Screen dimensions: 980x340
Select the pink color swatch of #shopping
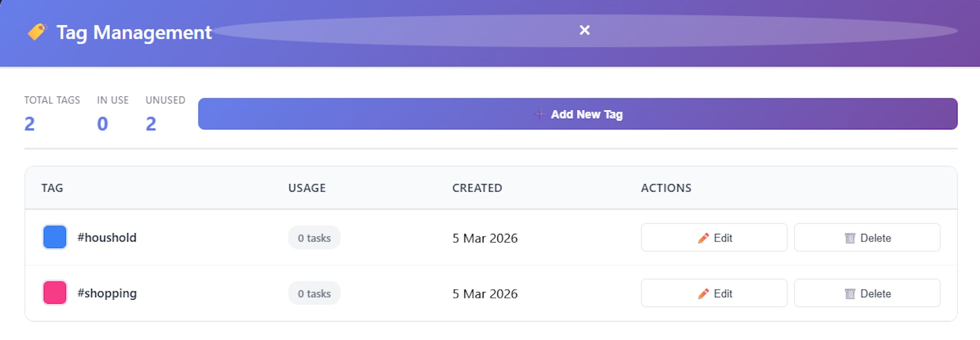[55, 293]
